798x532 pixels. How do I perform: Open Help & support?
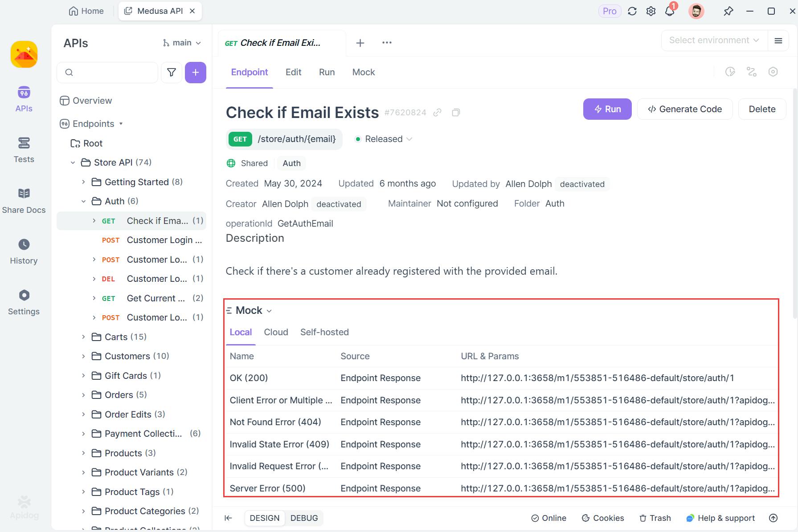pos(720,518)
